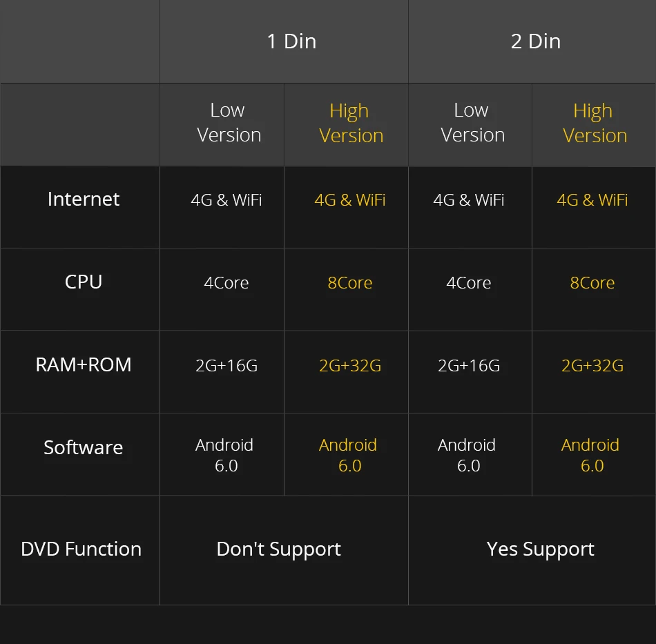Viewport: 656px width, 644px height.
Task: Select yellow High Version under 2 Din
Action: 595,123
